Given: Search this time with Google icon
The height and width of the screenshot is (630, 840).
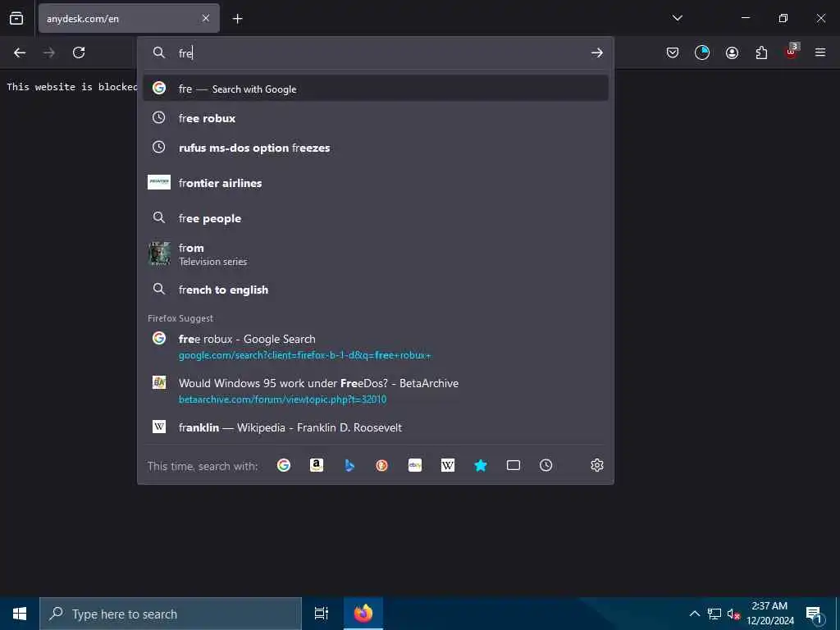Looking at the screenshot, I should pyautogui.click(x=284, y=465).
